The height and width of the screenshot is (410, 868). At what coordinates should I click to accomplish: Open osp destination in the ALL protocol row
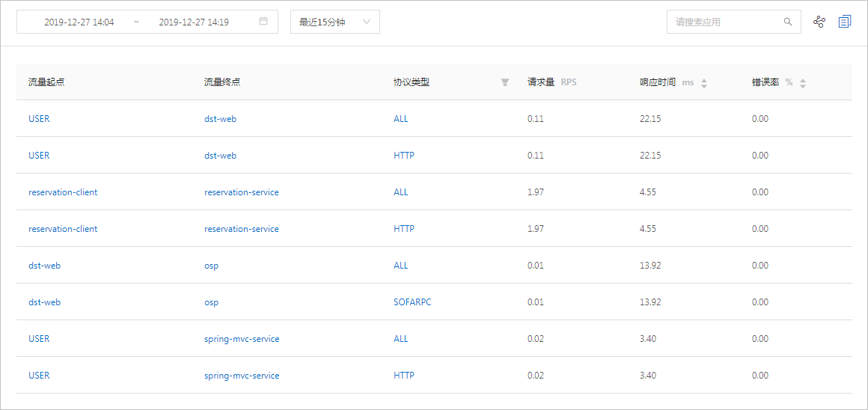click(x=212, y=266)
